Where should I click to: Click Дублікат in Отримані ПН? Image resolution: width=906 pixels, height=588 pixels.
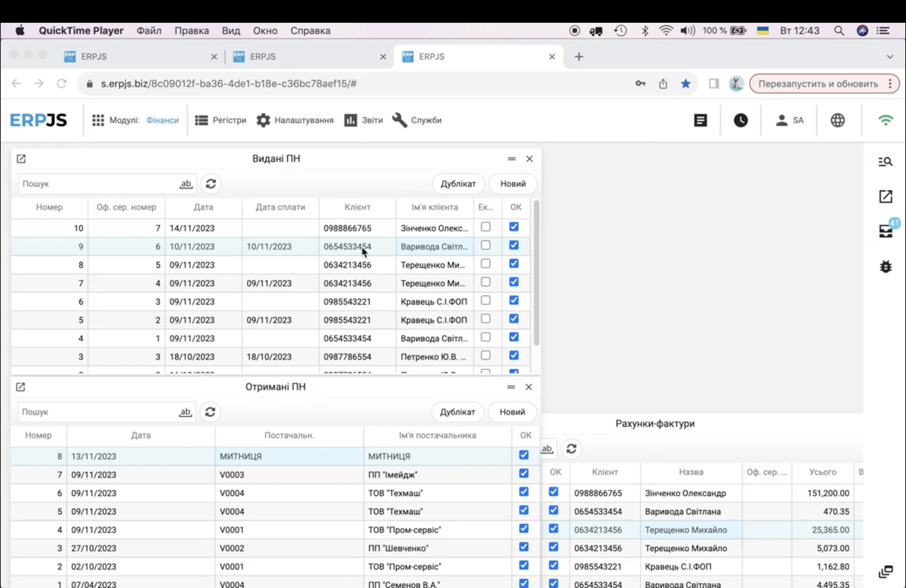(x=458, y=412)
